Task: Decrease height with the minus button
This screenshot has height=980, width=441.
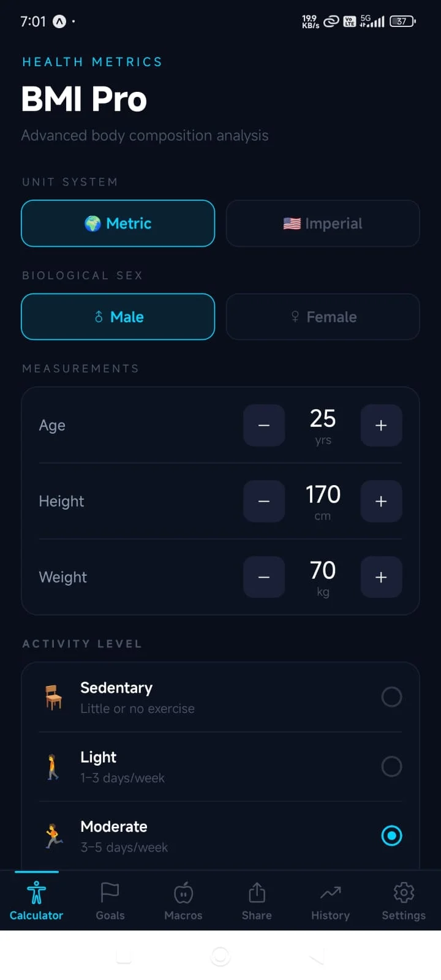Action: [264, 501]
